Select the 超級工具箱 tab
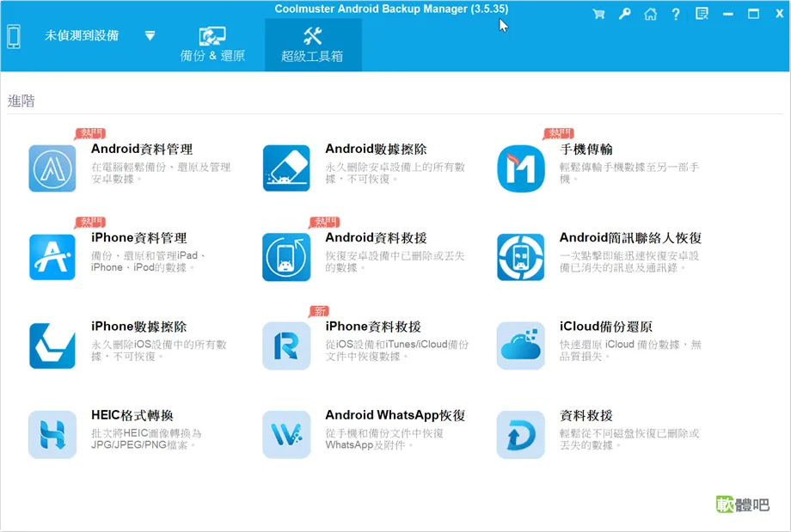 click(x=313, y=46)
